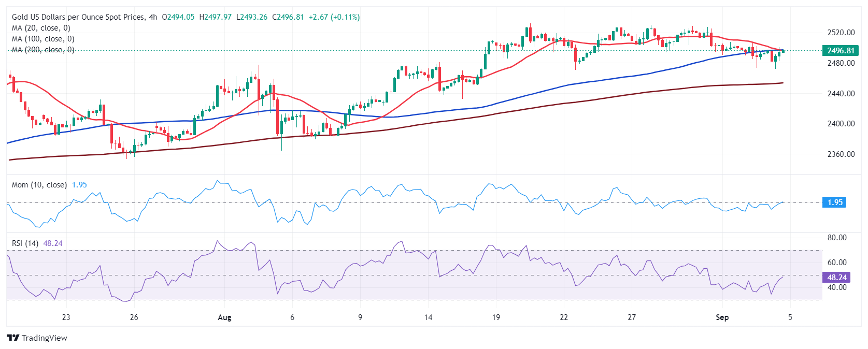The height and width of the screenshot is (349, 868).
Task: Click the RSI value tag 48.24
Action: pyautogui.click(x=836, y=278)
